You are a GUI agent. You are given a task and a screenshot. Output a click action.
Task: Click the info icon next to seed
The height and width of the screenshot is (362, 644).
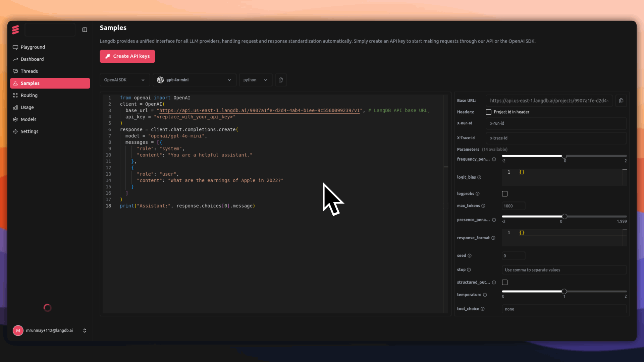470,256
